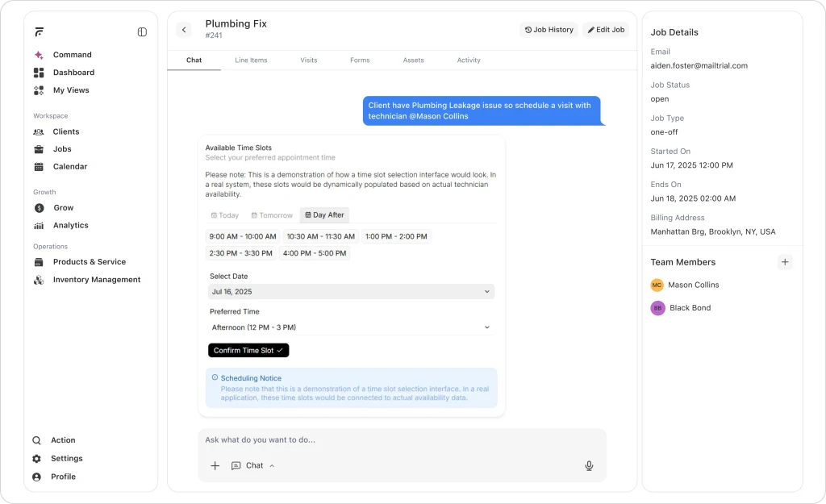Select the Tomorrow time filter

point(272,215)
